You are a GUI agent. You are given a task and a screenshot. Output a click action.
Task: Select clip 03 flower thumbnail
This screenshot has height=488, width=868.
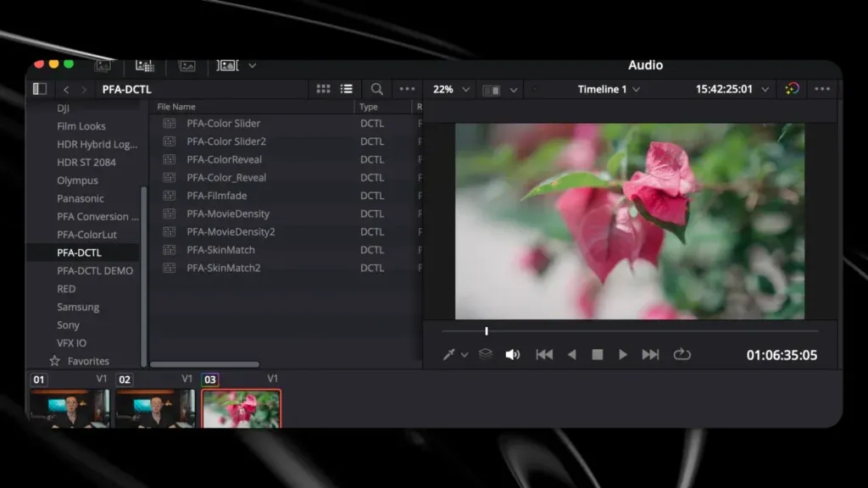(241, 408)
